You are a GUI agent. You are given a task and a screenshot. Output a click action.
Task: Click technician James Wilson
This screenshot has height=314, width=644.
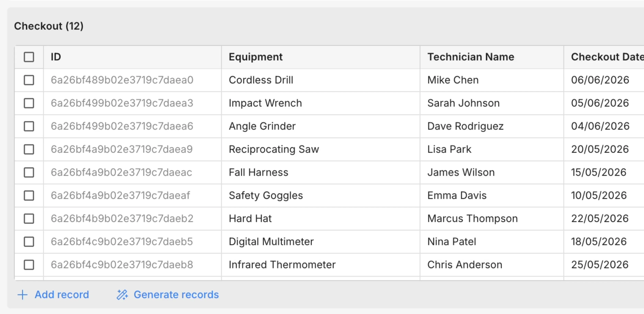click(x=461, y=172)
